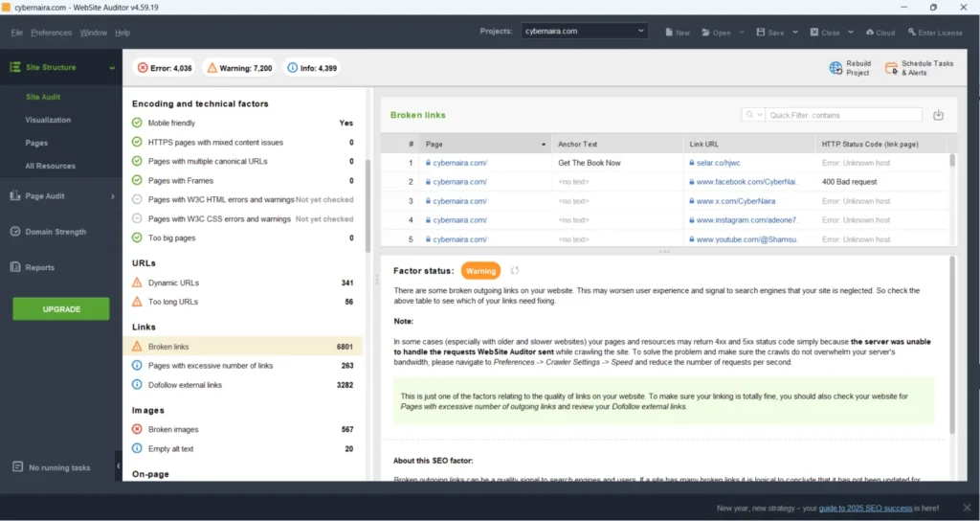Open the selar.co/hjwc link URL

(x=718, y=163)
